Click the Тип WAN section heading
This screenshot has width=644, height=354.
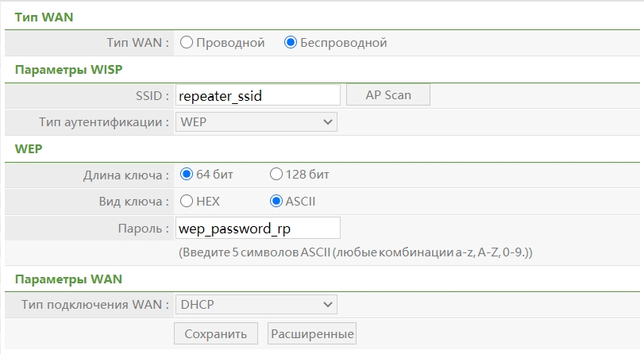[x=44, y=17]
